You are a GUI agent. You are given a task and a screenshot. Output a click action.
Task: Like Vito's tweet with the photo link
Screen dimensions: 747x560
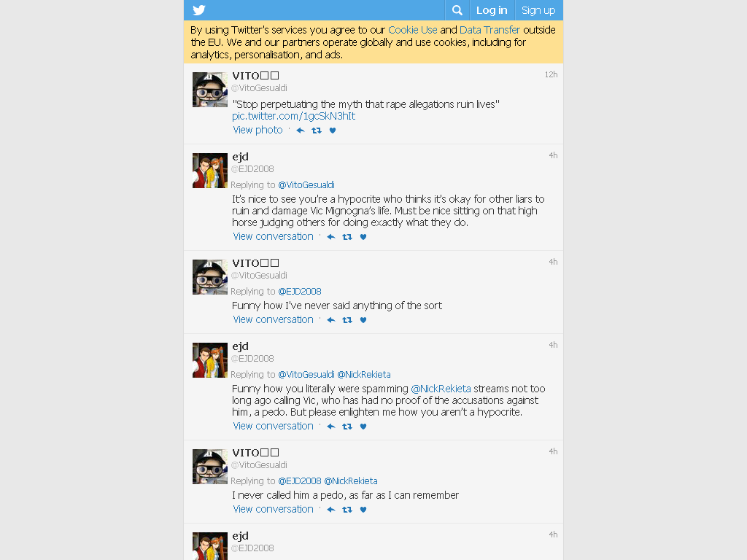pos(333,131)
